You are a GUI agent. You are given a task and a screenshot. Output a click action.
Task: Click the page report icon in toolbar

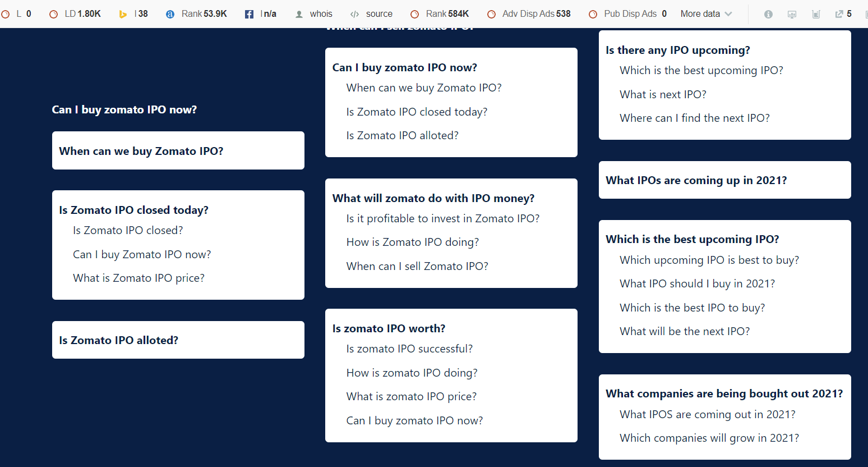click(816, 14)
